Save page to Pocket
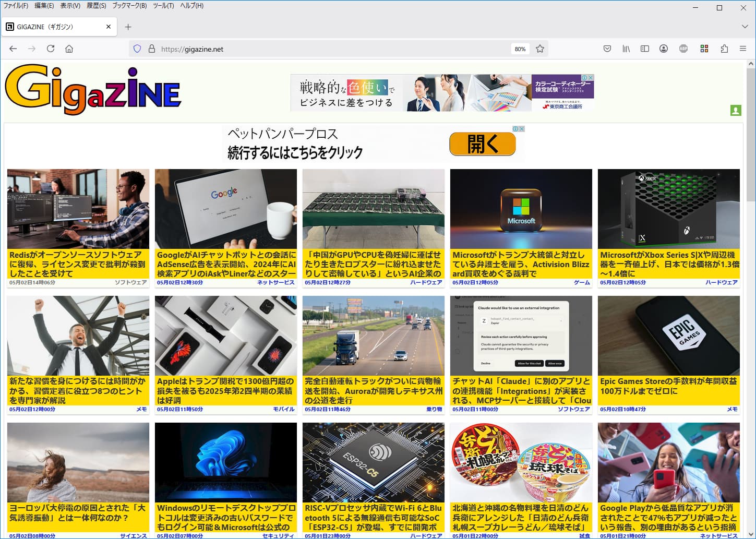756x539 pixels. point(607,49)
